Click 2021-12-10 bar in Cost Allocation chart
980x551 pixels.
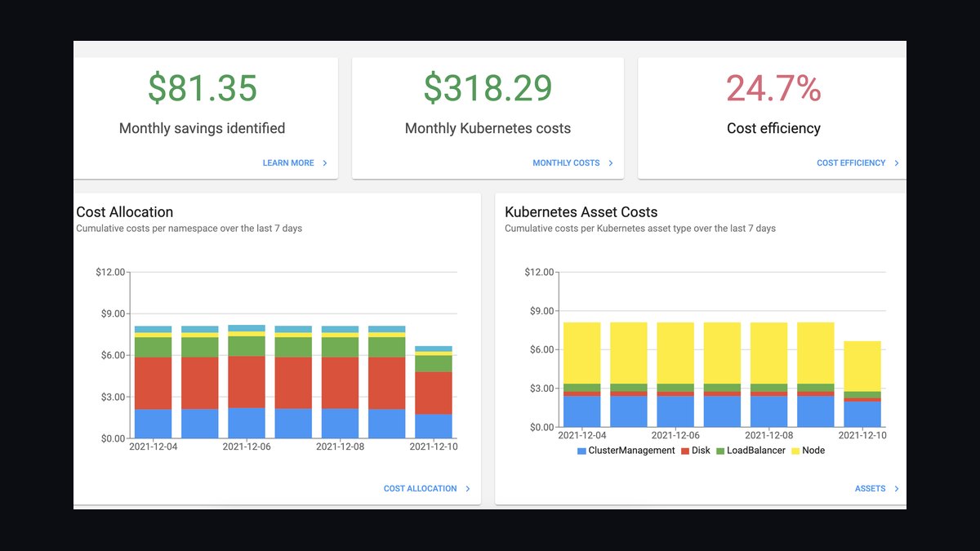click(434, 392)
